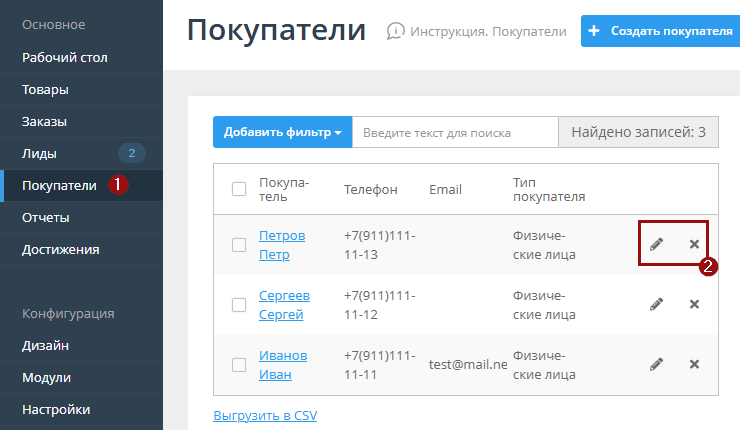
Task: Delete Сергеев Сергей with cross icon
Action: 694,304
